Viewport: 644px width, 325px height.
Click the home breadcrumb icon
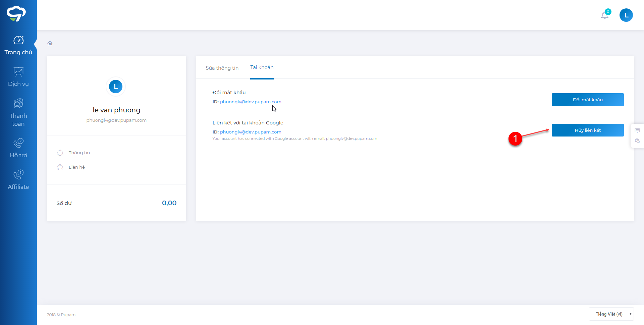click(x=50, y=43)
